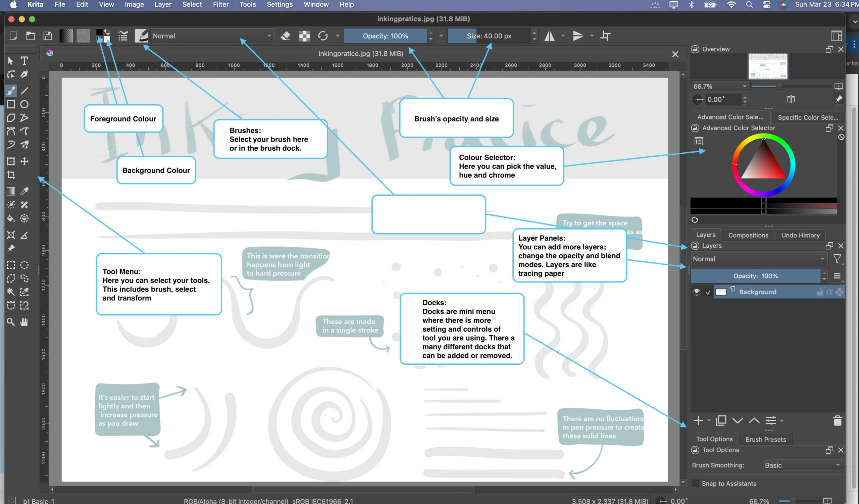The width and height of the screenshot is (859, 504).
Task: Click the layer Opacity 100% slider
Action: point(755,276)
